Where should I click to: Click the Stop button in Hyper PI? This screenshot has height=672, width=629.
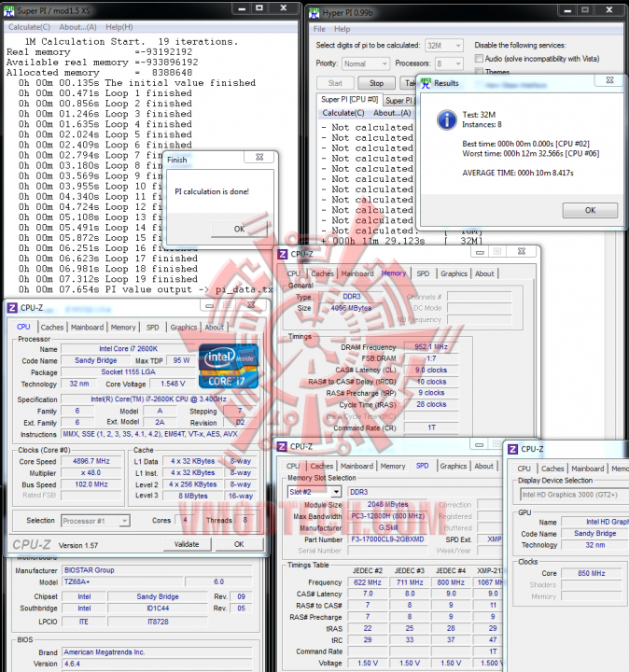coord(376,83)
